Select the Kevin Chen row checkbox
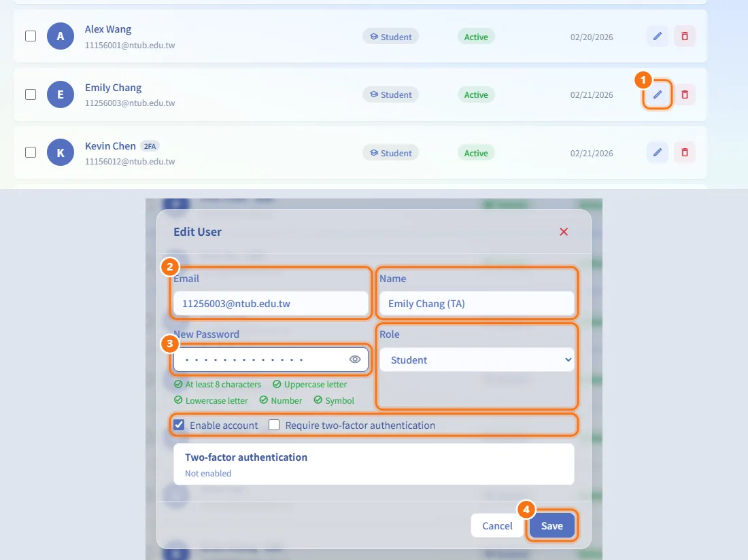The height and width of the screenshot is (560, 748). click(31, 152)
